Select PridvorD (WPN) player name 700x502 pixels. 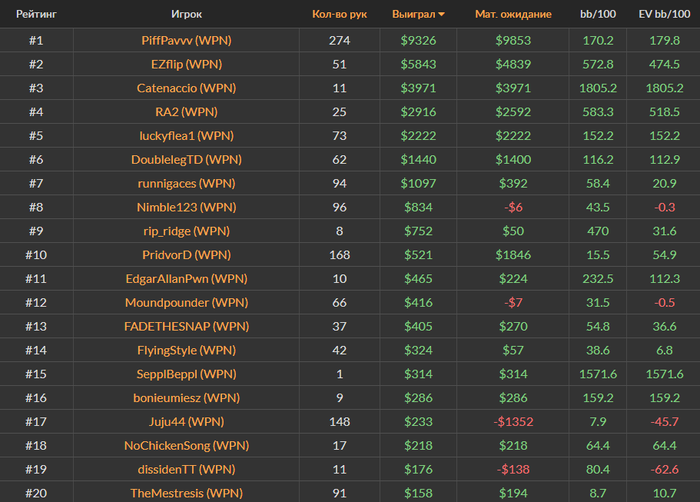pos(186,255)
